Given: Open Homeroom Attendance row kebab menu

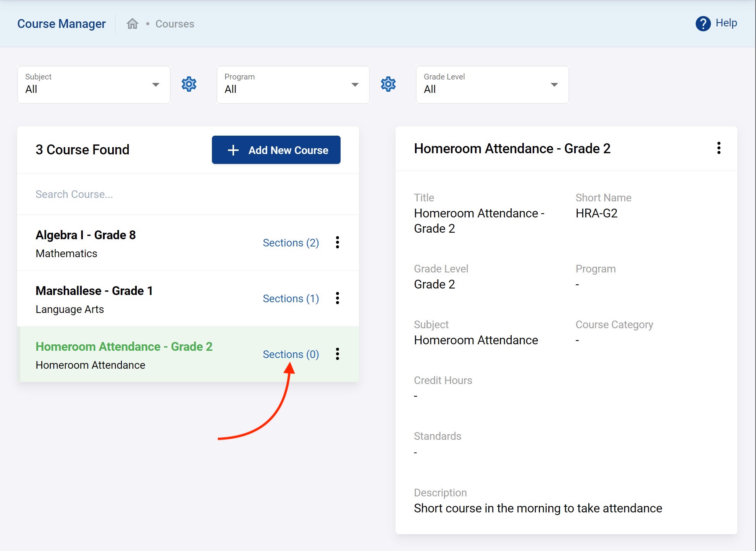Looking at the screenshot, I should 337,354.
